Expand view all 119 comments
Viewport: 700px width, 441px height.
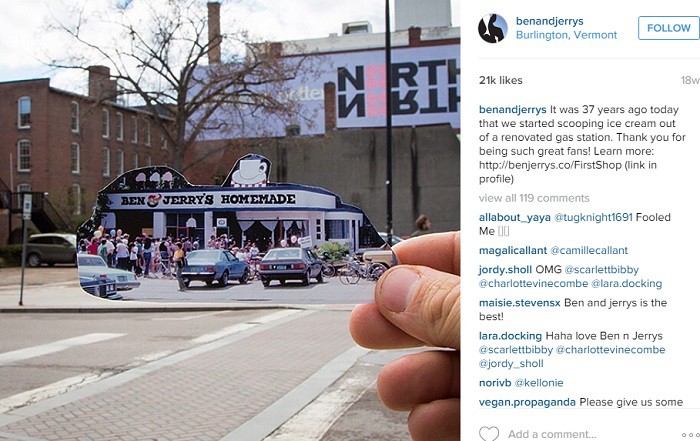coord(534,198)
